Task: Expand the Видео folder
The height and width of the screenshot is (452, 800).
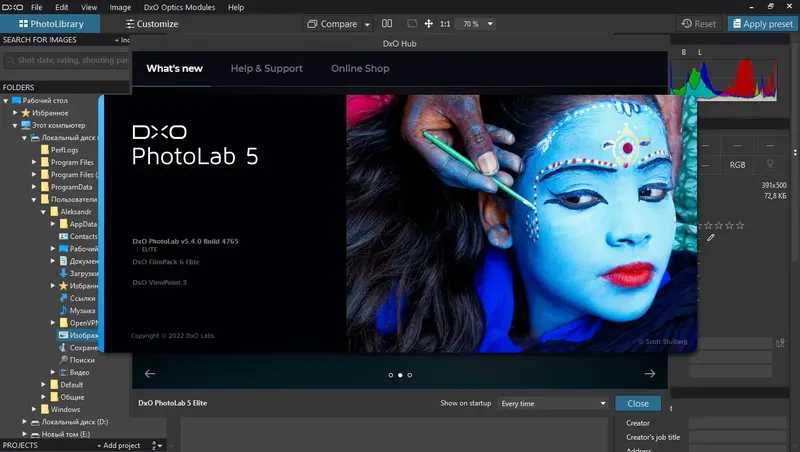Action: pyautogui.click(x=53, y=372)
